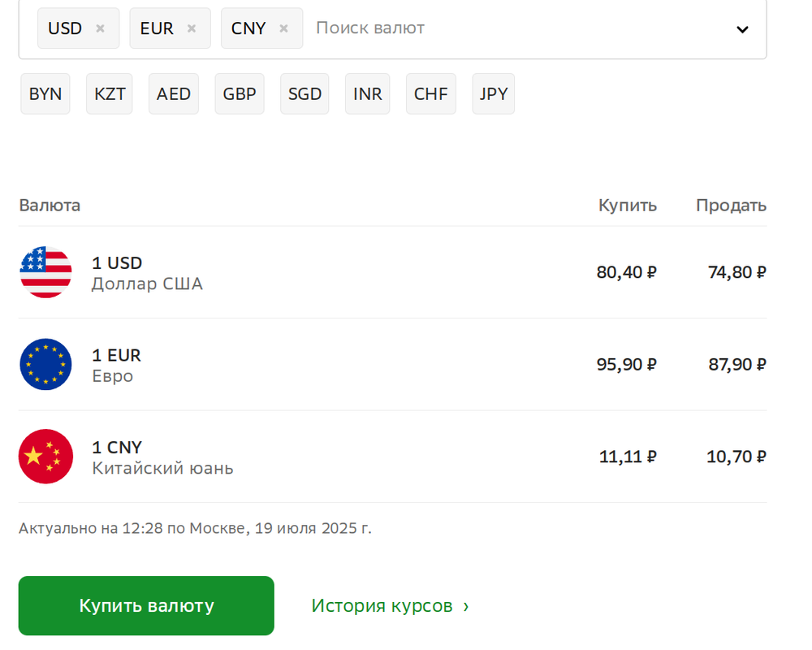Image resolution: width=812 pixels, height=650 pixels.
Task: Add AED currency chip
Action: [174, 93]
